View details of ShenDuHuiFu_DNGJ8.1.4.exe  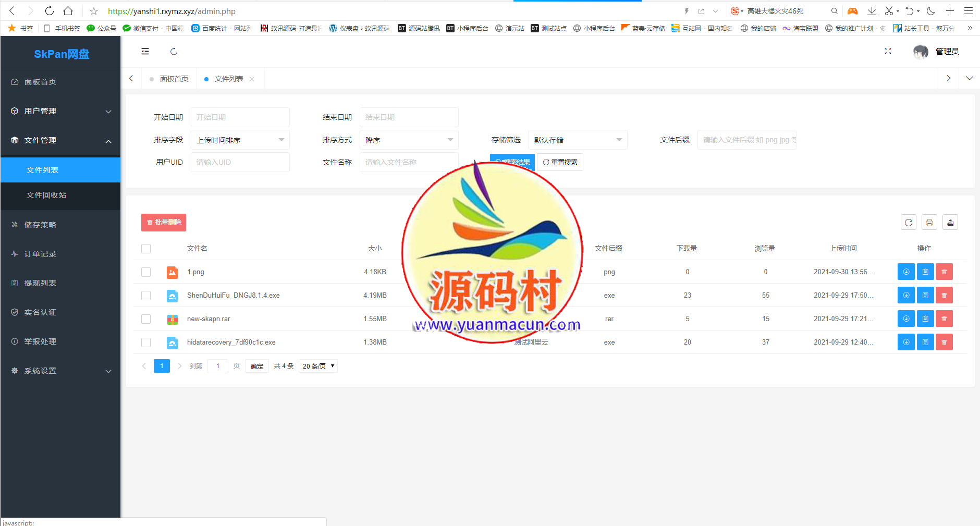click(925, 295)
